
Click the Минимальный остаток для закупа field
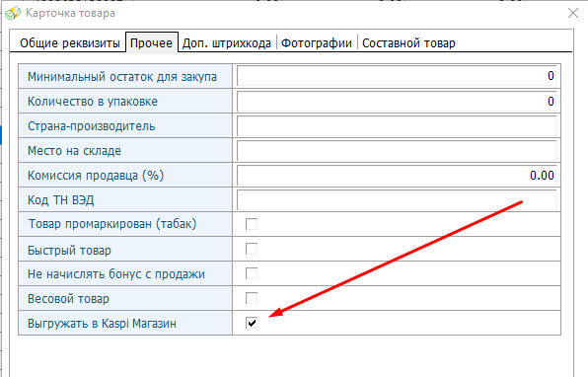click(x=397, y=76)
